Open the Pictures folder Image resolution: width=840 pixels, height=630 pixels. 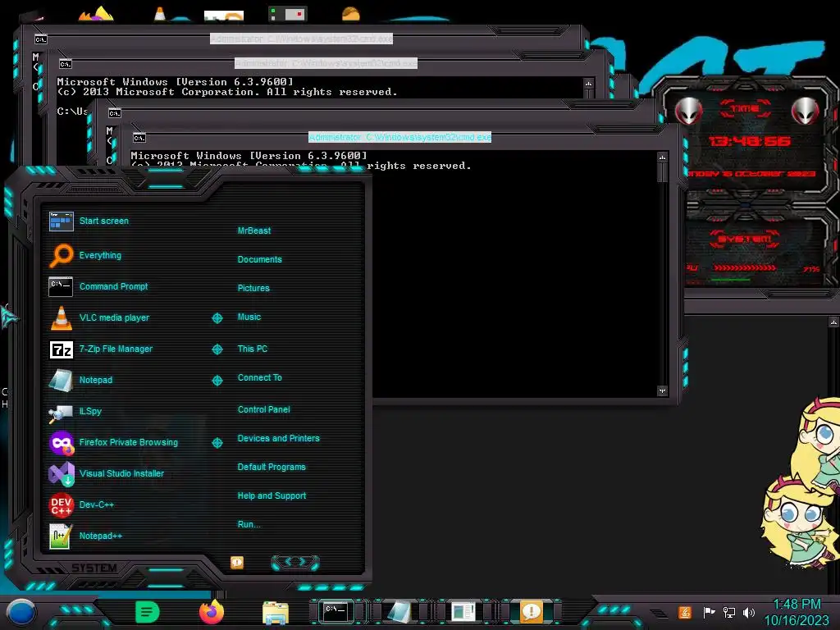tap(254, 288)
